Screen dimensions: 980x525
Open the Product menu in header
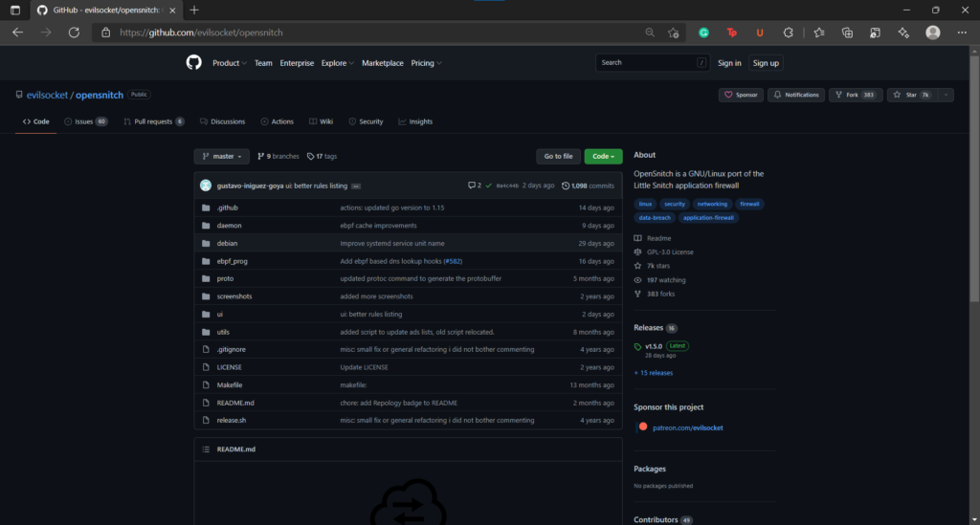point(229,63)
